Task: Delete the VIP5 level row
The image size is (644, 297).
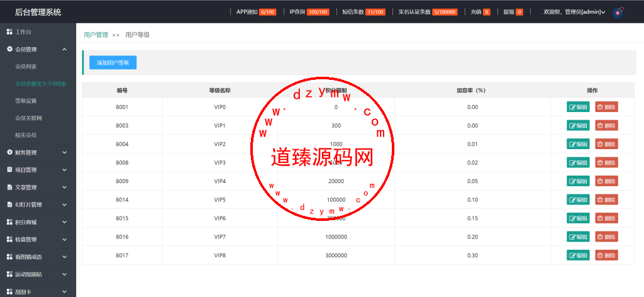Action: (607, 199)
